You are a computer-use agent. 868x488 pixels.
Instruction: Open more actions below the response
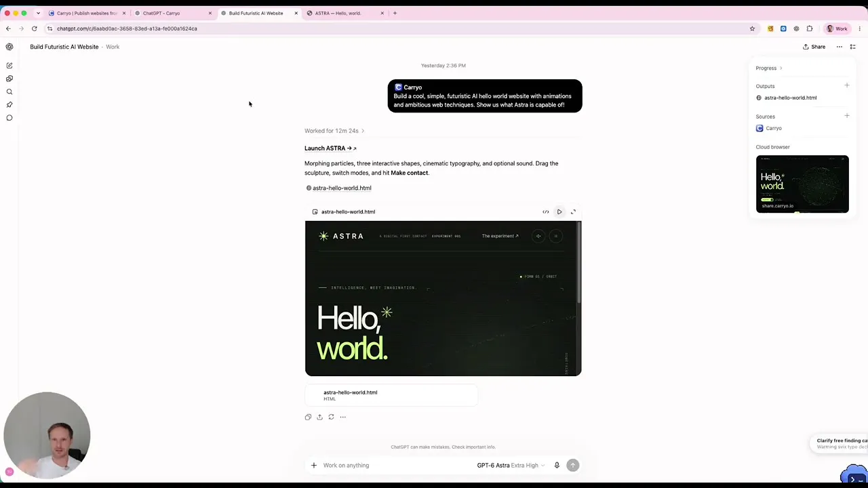pyautogui.click(x=343, y=417)
